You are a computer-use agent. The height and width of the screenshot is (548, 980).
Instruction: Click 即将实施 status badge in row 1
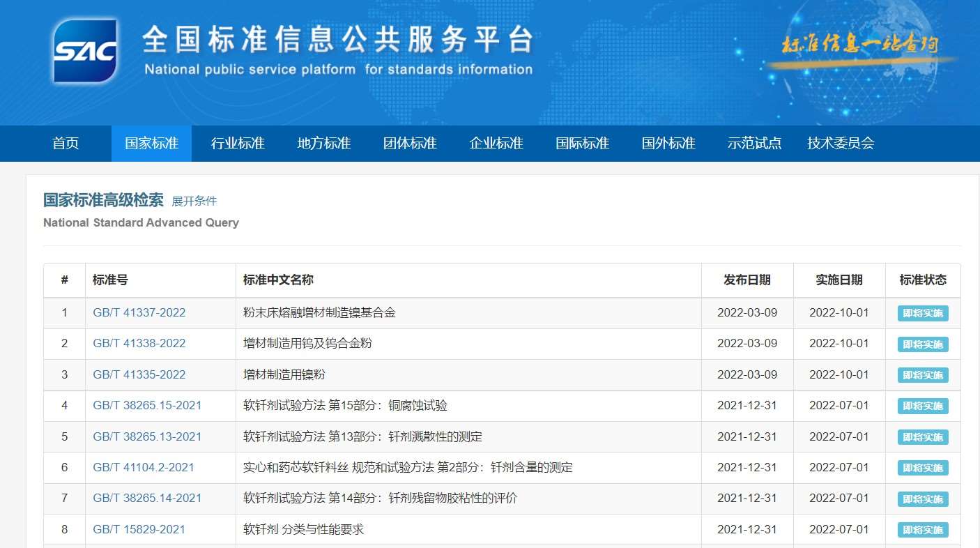click(x=923, y=314)
